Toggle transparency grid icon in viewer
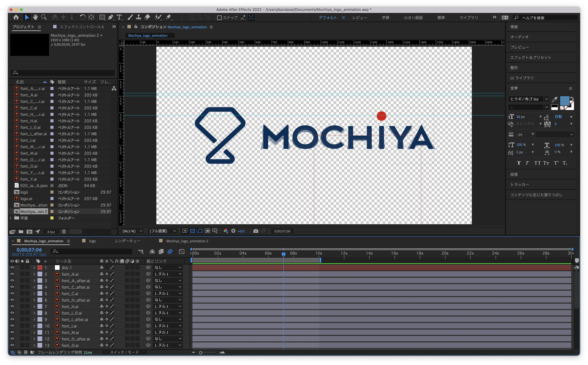 tap(192, 231)
